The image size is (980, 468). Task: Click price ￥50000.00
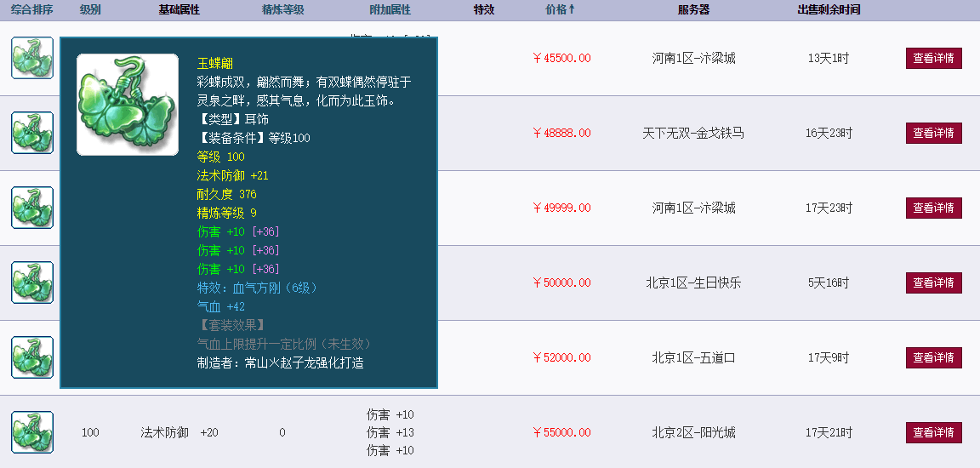point(561,283)
